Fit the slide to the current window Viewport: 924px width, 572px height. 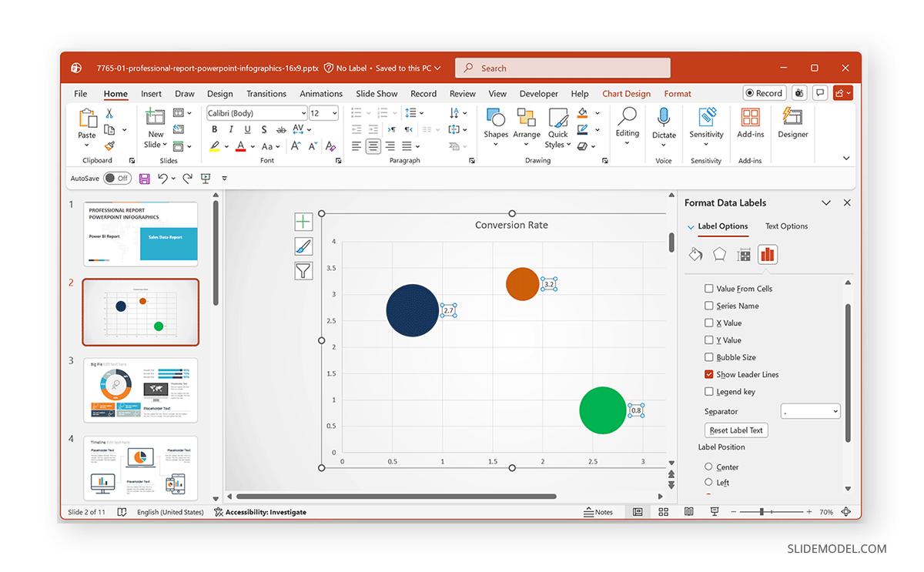pos(846,512)
